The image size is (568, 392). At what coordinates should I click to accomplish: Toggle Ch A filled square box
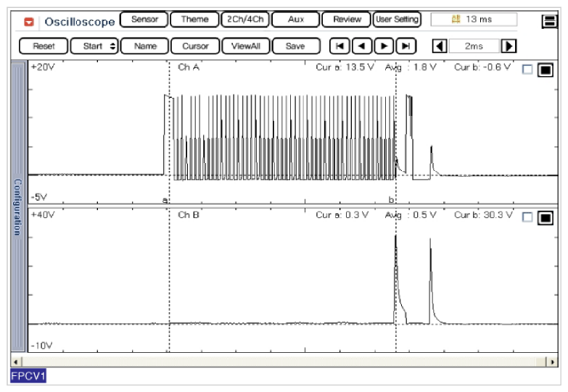[545, 70]
